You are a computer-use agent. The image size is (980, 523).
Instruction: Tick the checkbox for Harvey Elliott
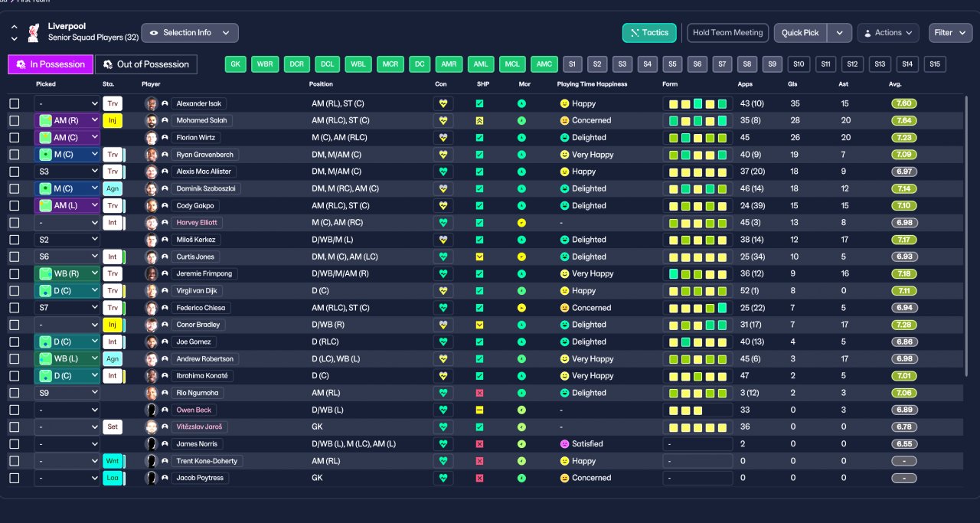click(15, 223)
